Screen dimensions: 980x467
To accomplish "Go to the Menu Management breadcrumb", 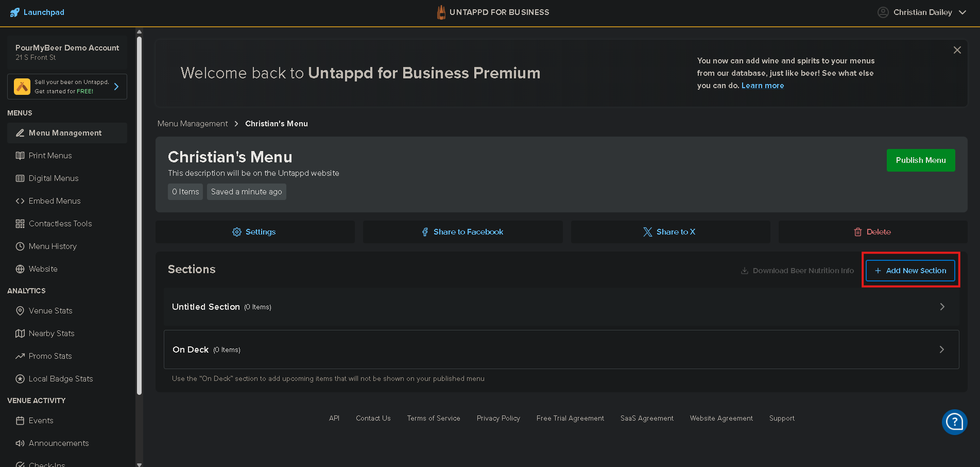I will point(193,124).
